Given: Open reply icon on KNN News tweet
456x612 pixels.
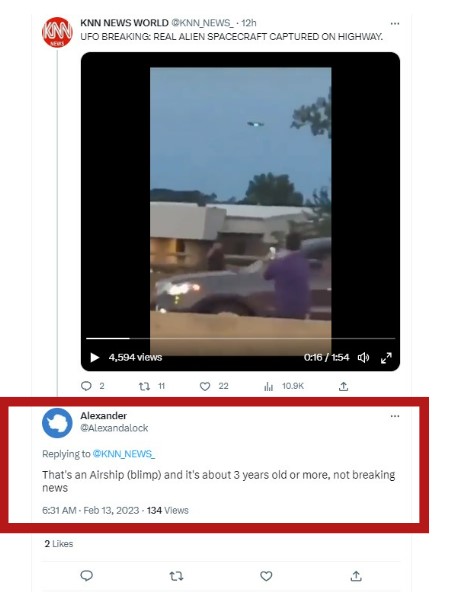Looking at the screenshot, I should point(86,386).
